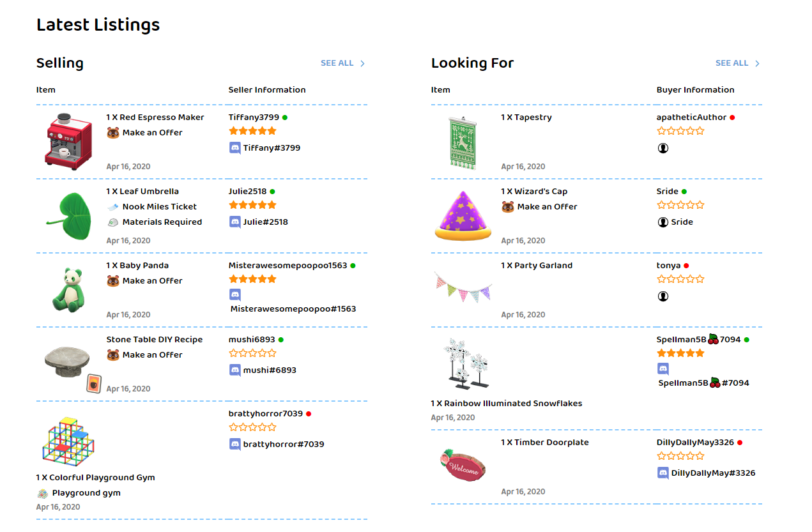
Task: View the Timber Doorplate listing thumbnail
Action: pos(463,465)
